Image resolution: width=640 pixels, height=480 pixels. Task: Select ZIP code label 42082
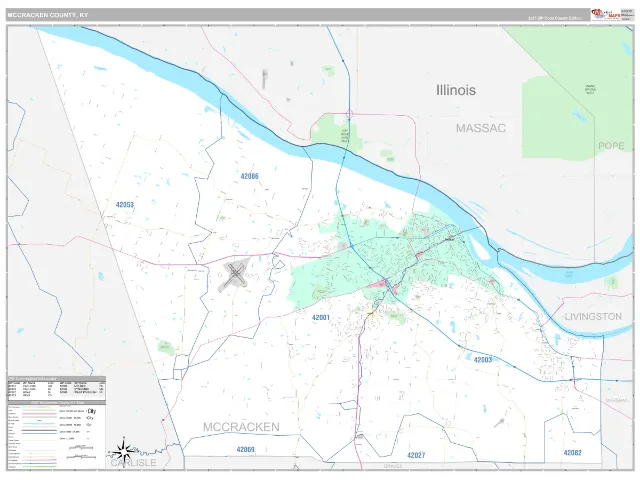573,453
